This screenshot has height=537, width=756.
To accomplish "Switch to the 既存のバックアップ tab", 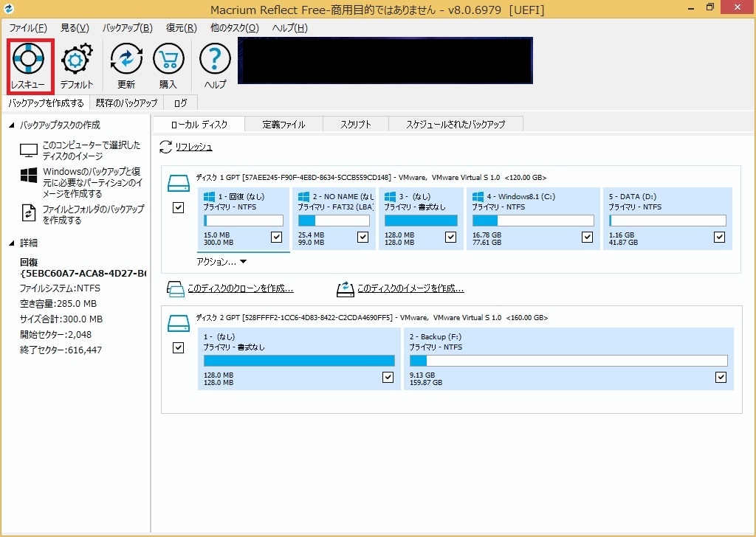I will (x=127, y=103).
